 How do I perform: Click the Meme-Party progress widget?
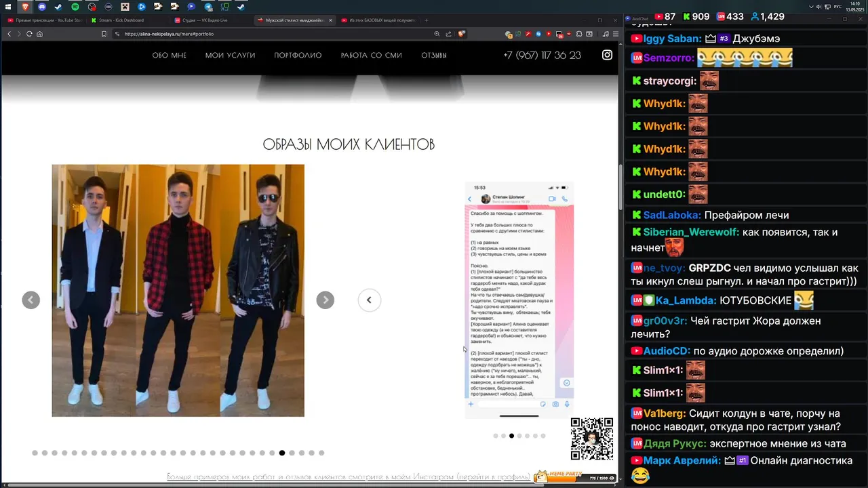click(575, 476)
